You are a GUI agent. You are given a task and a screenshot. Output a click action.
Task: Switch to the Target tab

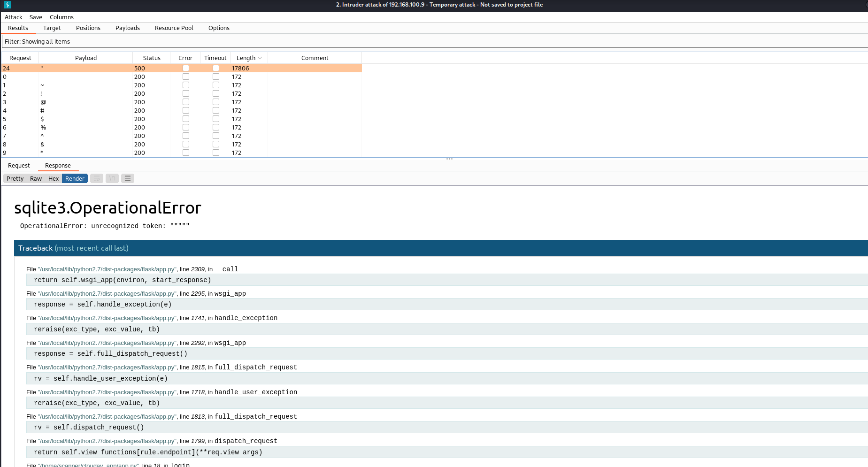pyautogui.click(x=52, y=28)
